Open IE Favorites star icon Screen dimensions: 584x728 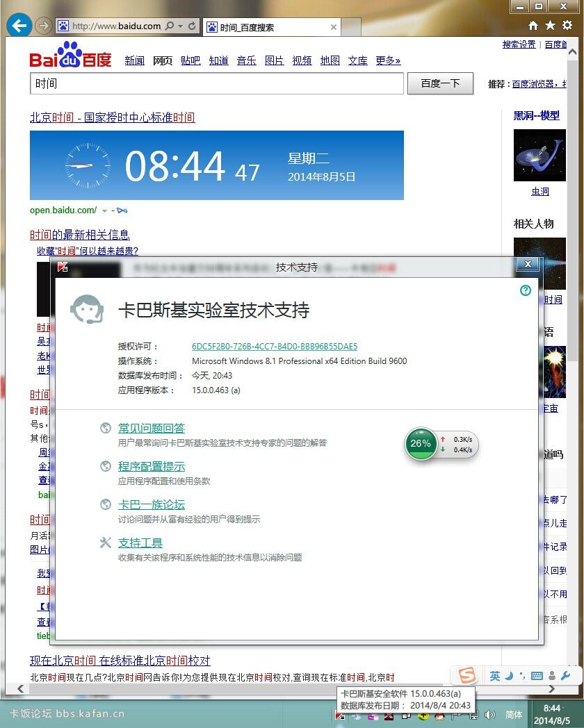pyautogui.click(x=550, y=25)
